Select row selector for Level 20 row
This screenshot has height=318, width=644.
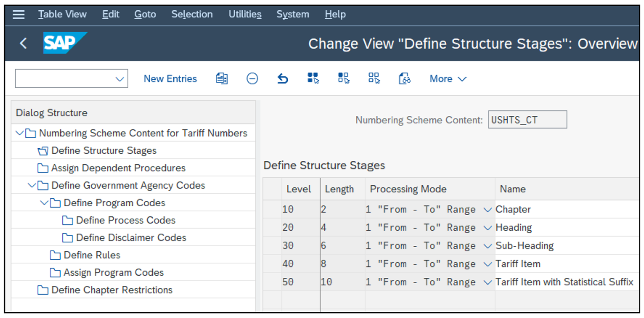(x=272, y=228)
